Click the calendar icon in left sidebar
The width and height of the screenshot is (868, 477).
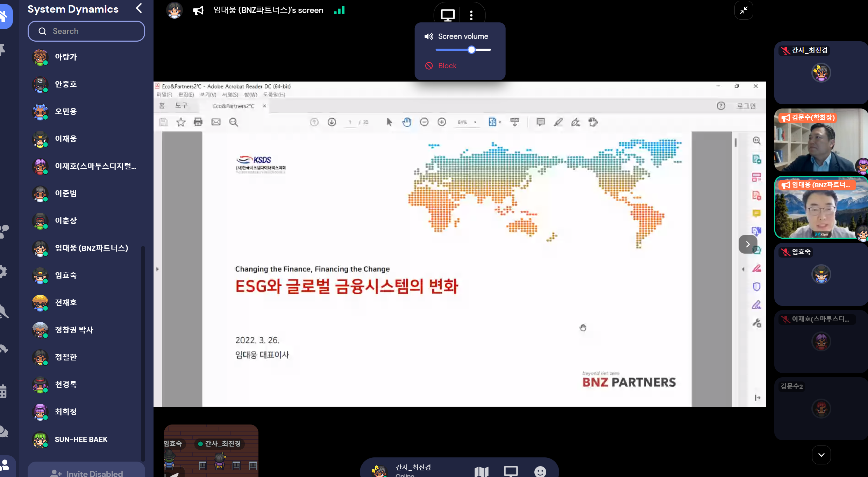tap(3, 391)
